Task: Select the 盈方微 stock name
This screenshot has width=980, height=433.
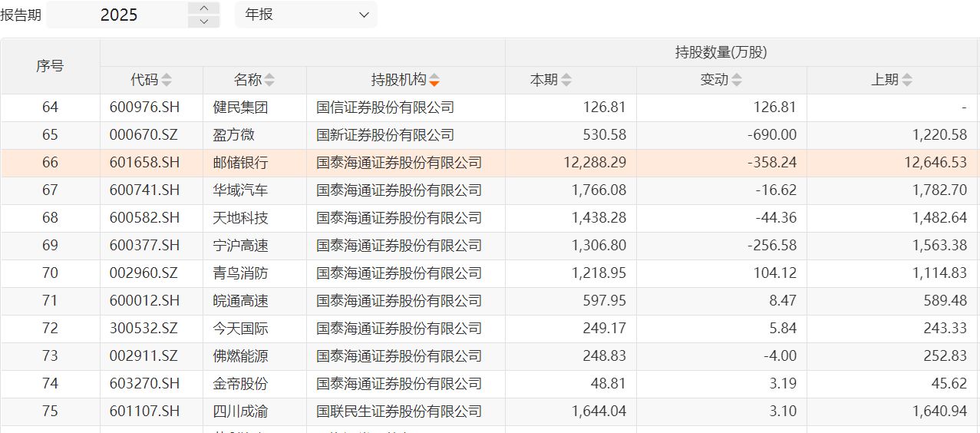Action: (x=234, y=135)
